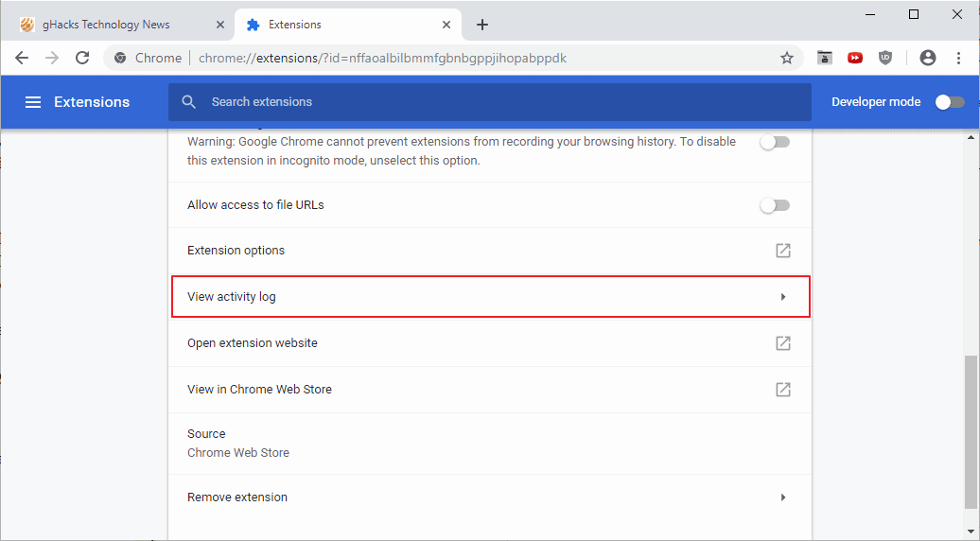Select the Extensions browser tab
This screenshot has width=980, height=541.
(348, 25)
